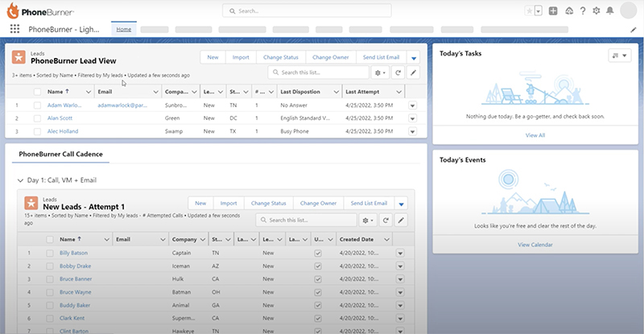Image resolution: width=644 pixels, height=334 pixels.
Task: Click the user profile avatar
Action: coord(628,10)
